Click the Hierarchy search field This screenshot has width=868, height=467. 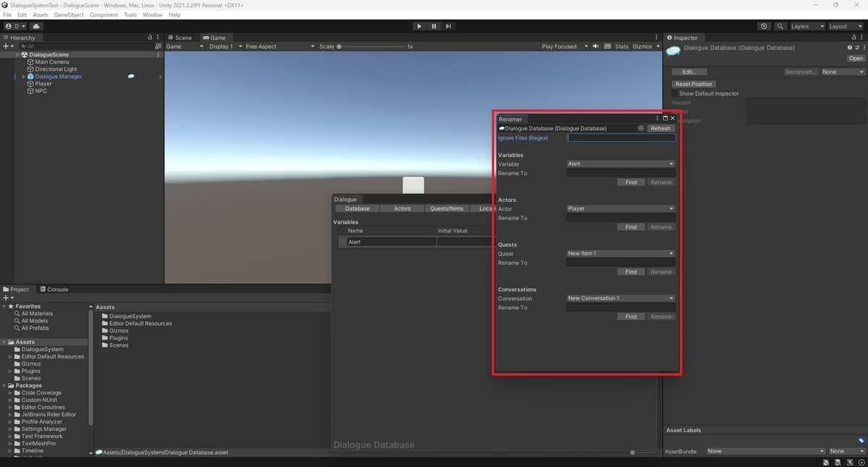[88, 46]
